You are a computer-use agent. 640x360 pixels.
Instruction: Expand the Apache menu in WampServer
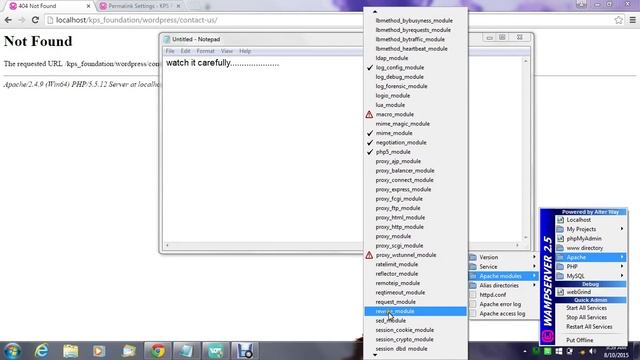click(x=591, y=258)
